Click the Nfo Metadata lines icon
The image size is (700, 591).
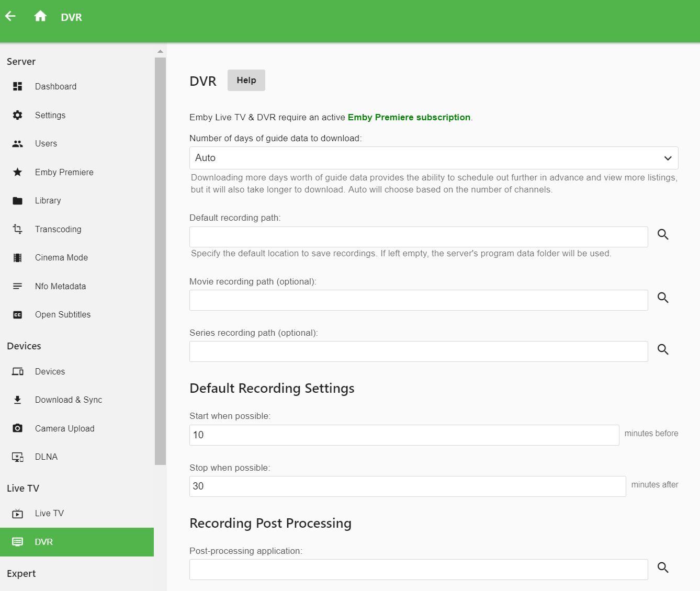(x=17, y=286)
